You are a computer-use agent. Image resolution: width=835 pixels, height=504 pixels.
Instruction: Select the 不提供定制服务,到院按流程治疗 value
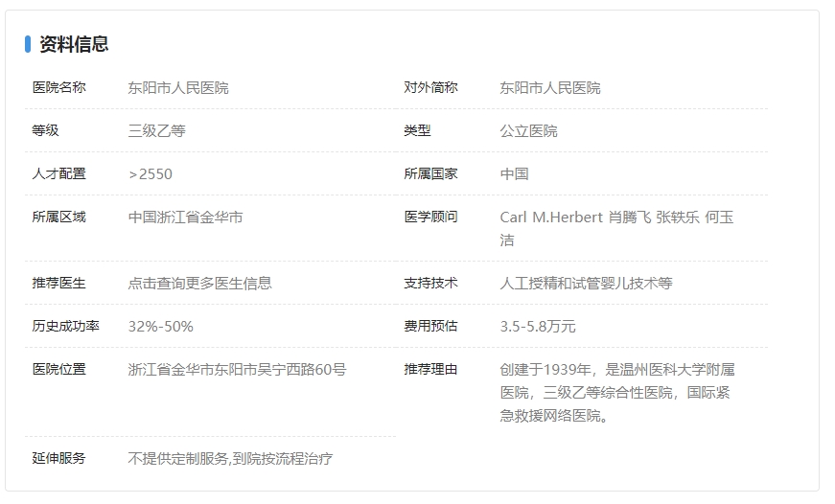pyautogui.click(x=230, y=458)
